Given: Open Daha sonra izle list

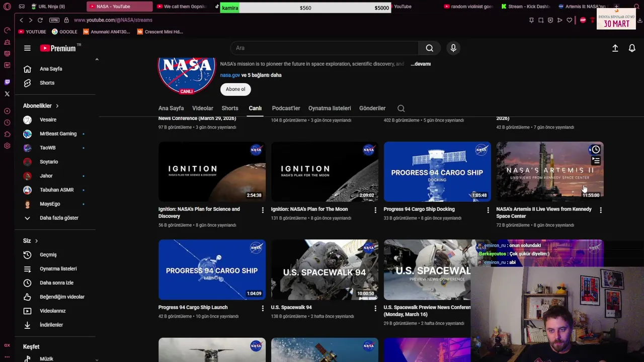Looking at the screenshot, I should 56,283.
